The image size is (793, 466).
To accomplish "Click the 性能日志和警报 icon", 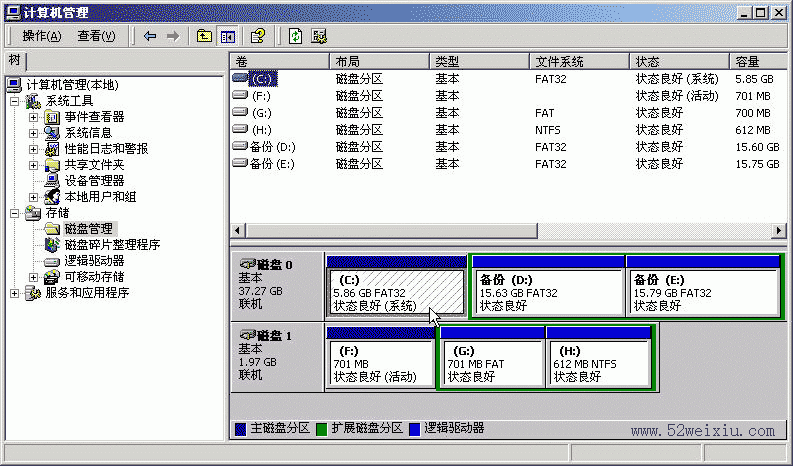I will coord(52,149).
